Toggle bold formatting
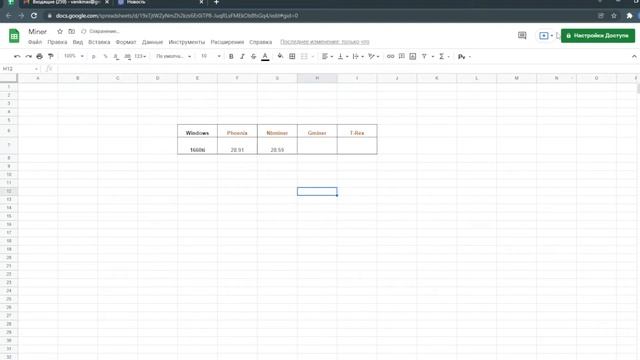 point(231,56)
